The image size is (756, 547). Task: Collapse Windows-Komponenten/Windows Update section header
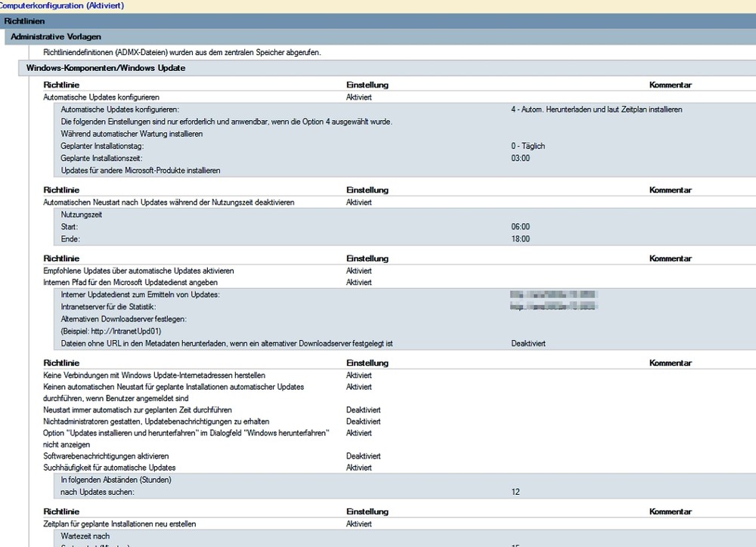pos(106,68)
